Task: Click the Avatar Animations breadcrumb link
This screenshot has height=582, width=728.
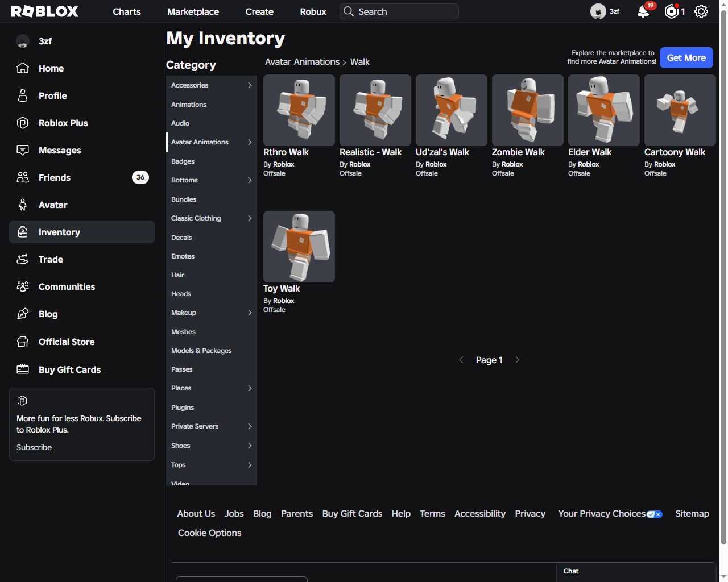Action: [x=303, y=62]
